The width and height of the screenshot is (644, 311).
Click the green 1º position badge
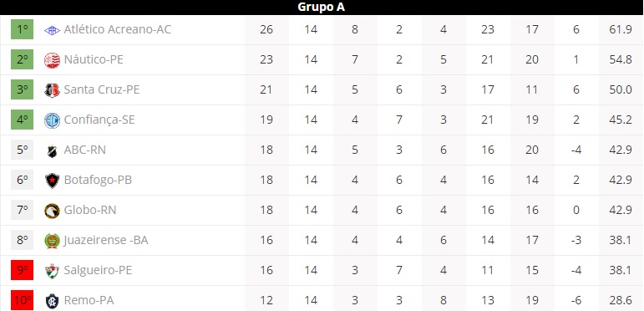pos(23,29)
